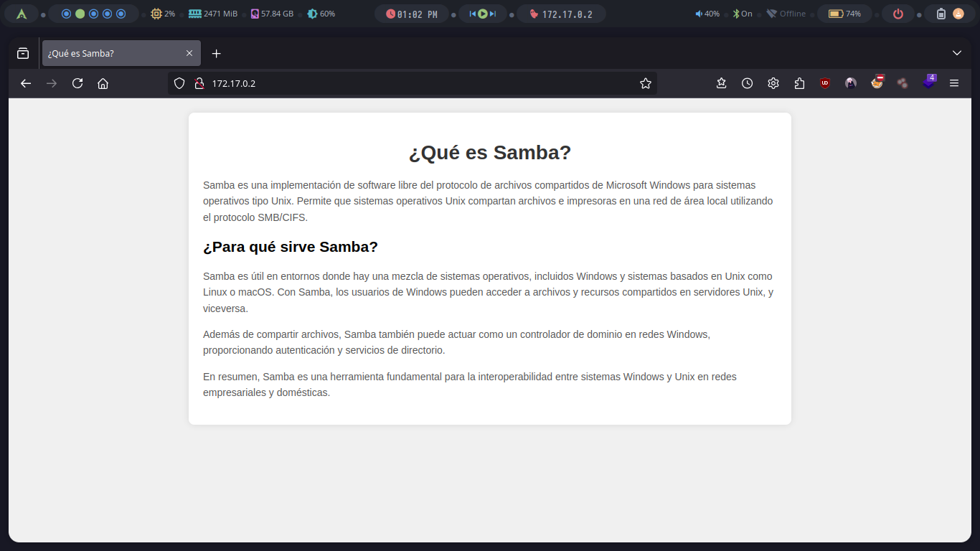This screenshot has height=551, width=980.
Task: Toggle Bluetooth from the top bar
Action: click(743, 14)
